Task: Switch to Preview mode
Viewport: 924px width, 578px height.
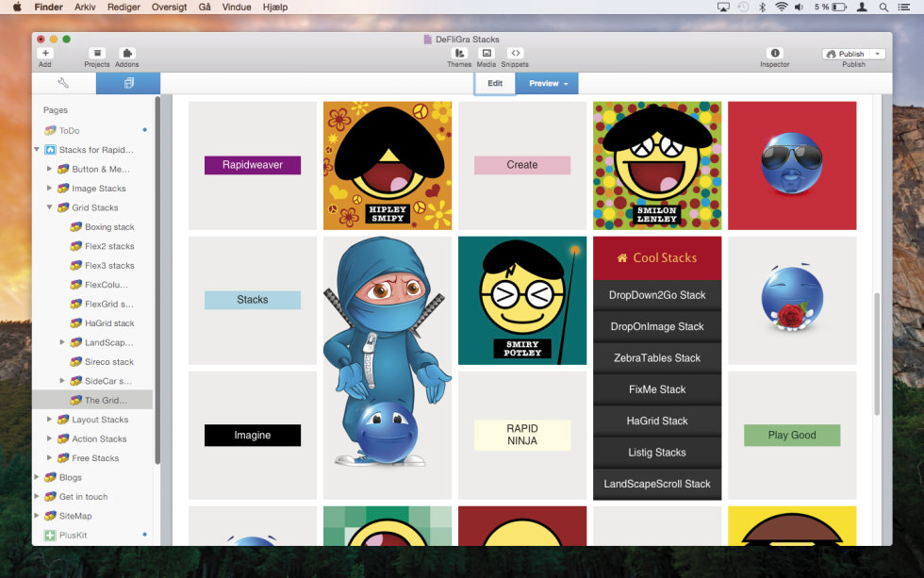Action: (548, 83)
